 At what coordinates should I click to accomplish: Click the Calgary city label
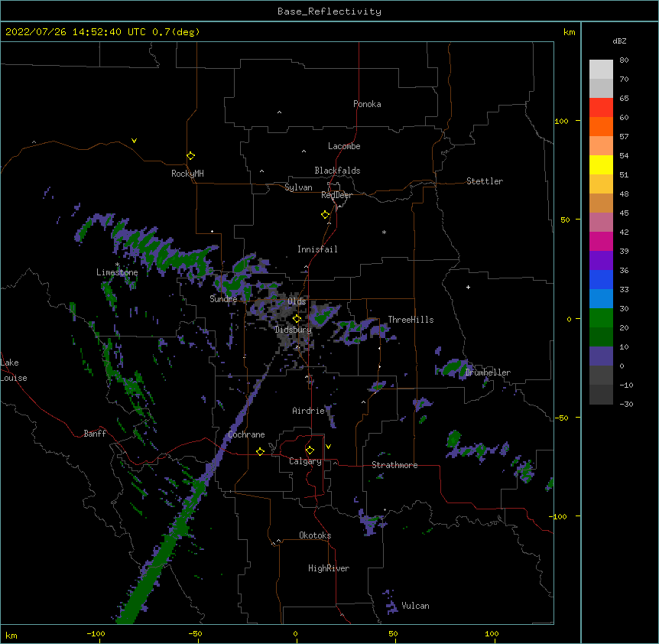coord(305,461)
